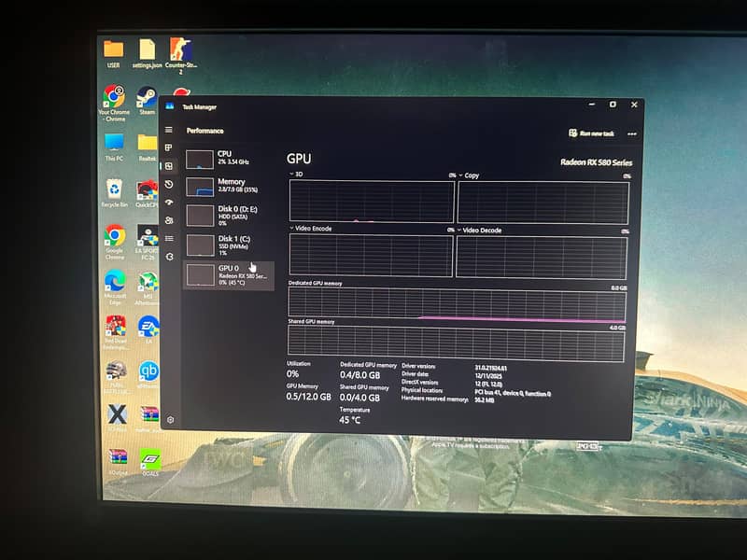This screenshot has height=560, width=747.
Task: Select the USER folder on desktop
Action: [x=113, y=53]
